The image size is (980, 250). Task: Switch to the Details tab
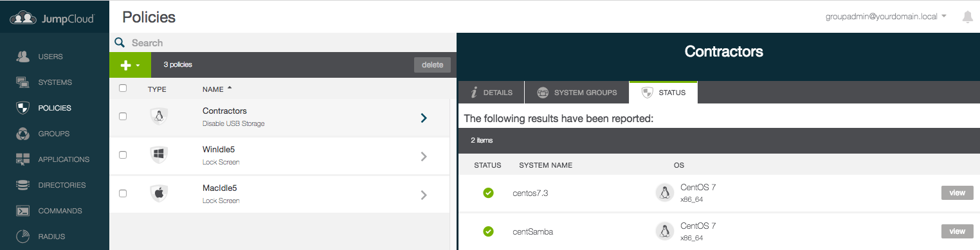[x=491, y=93]
